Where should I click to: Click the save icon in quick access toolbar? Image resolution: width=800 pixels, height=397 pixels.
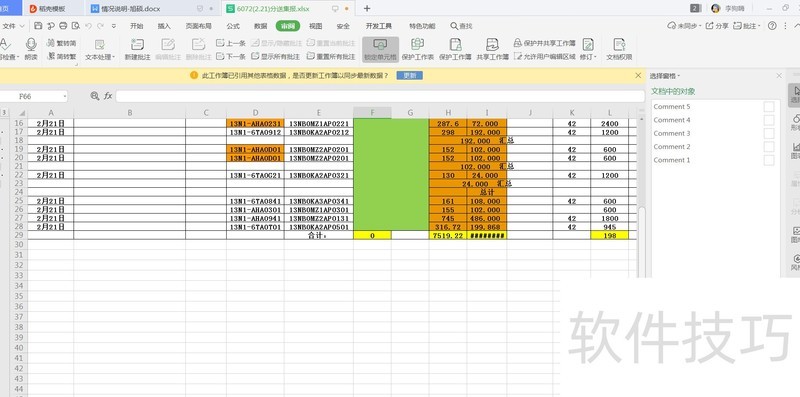[38, 26]
